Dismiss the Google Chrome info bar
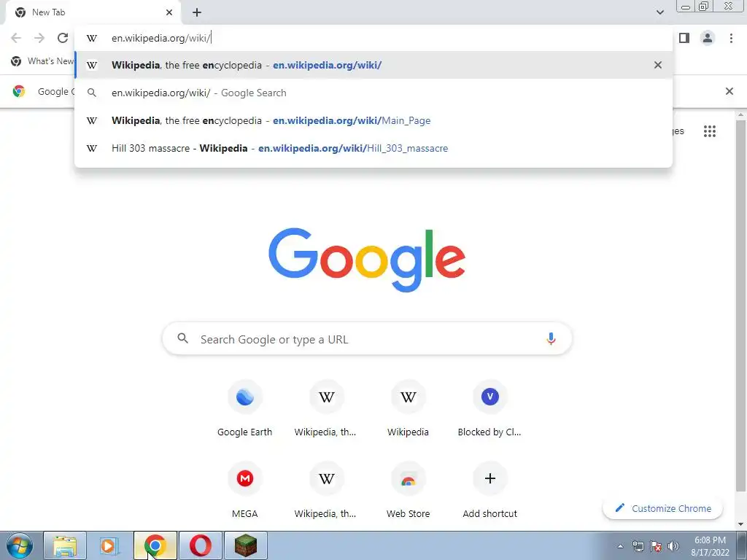This screenshot has width=747, height=560. pyautogui.click(x=729, y=91)
